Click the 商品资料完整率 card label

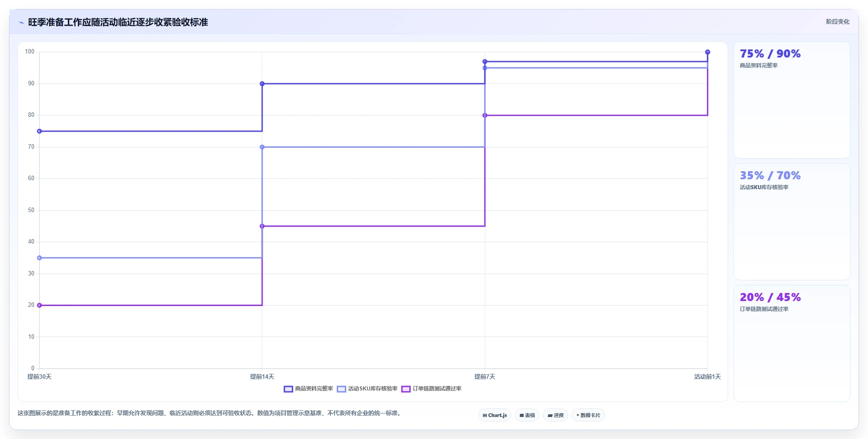pyautogui.click(x=759, y=66)
